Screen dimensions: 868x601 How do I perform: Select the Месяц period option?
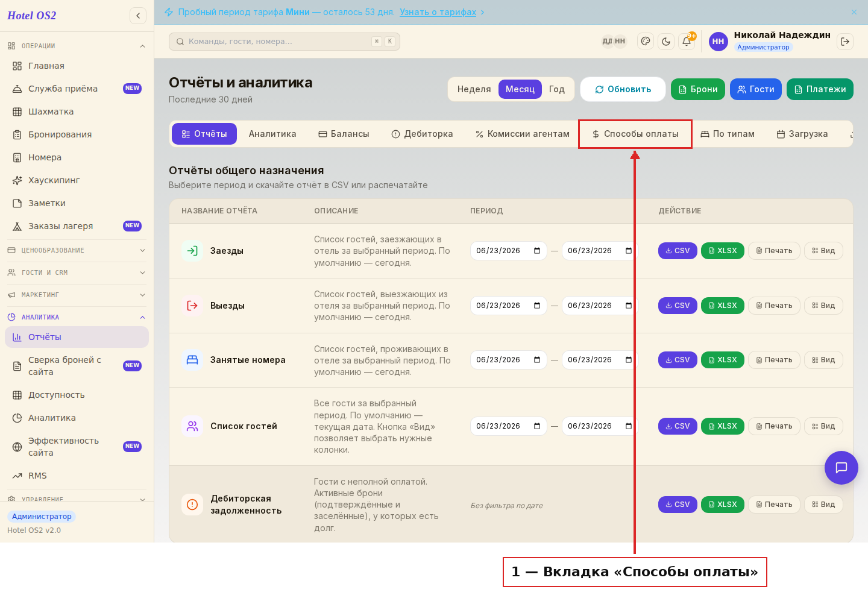point(520,89)
